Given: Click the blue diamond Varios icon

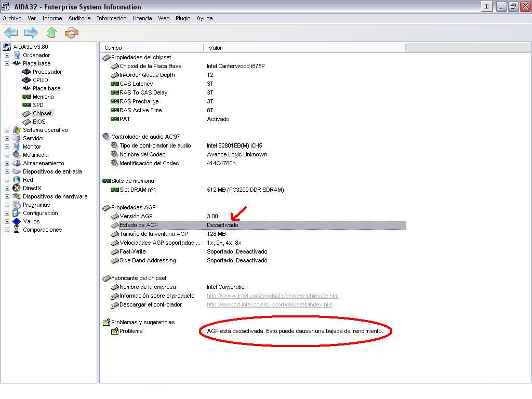Looking at the screenshot, I should pyautogui.click(x=17, y=221).
